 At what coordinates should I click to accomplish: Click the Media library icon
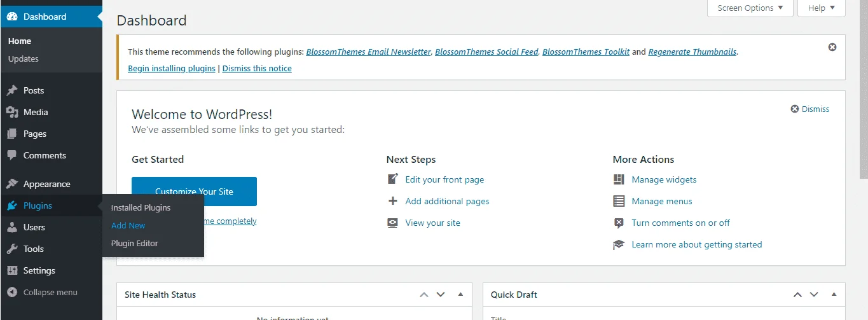click(12, 112)
